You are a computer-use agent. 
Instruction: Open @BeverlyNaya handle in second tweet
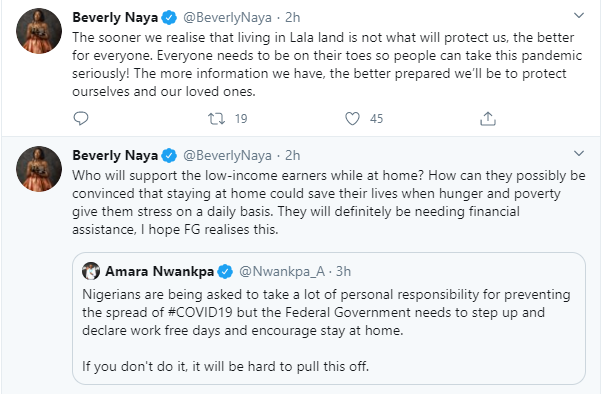point(227,155)
